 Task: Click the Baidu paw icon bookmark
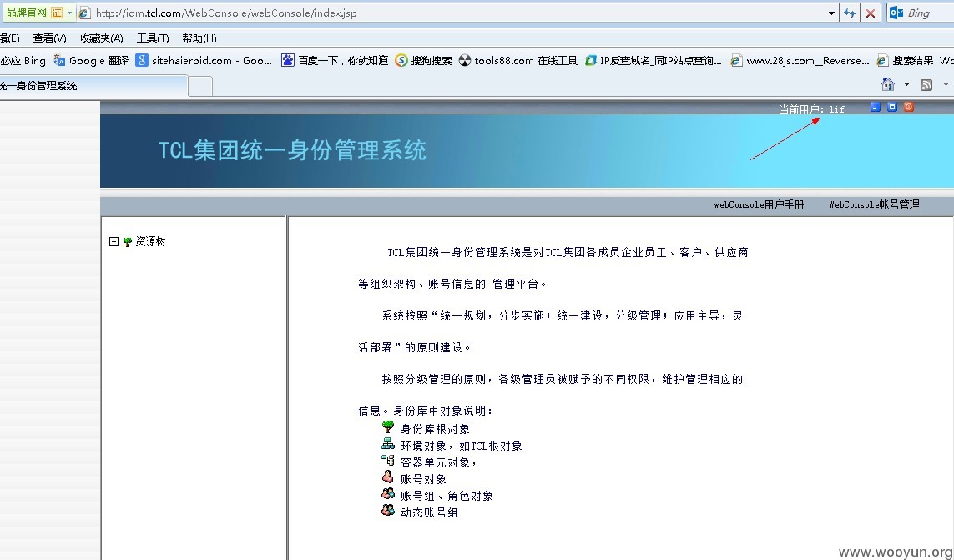tap(287, 60)
